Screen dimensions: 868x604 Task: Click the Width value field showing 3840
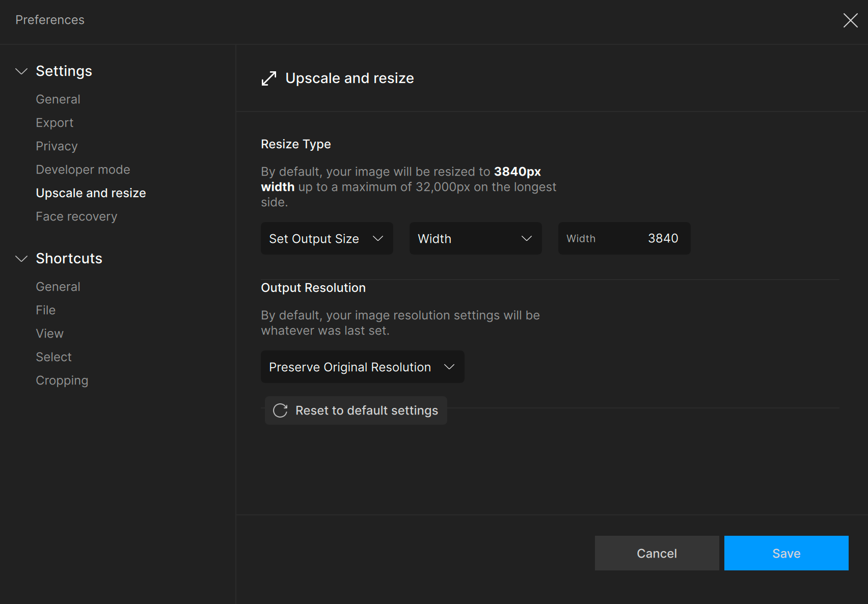coord(624,238)
